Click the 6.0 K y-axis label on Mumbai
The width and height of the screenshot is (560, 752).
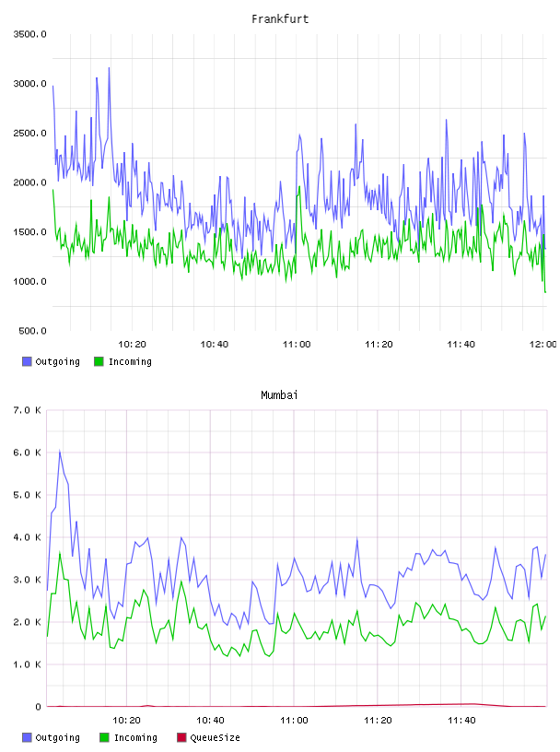click(x=27, y=452)
